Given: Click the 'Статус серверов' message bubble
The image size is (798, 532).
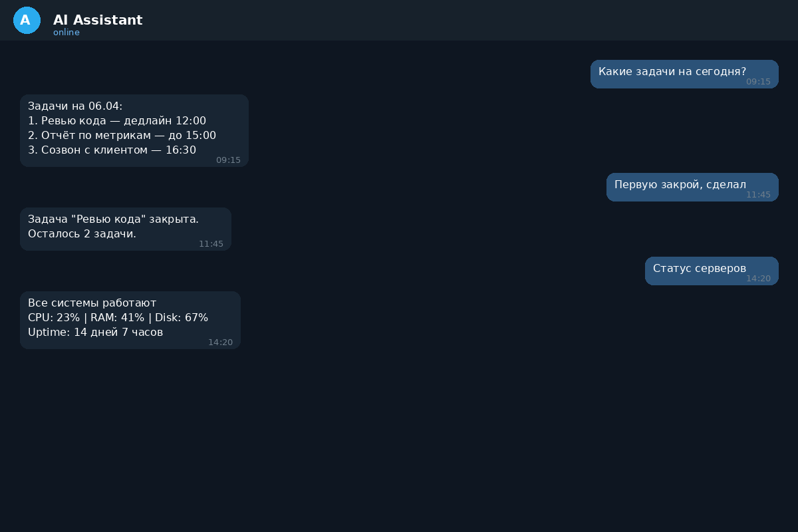Looking at the screenshot, I should tap(700, 269).
